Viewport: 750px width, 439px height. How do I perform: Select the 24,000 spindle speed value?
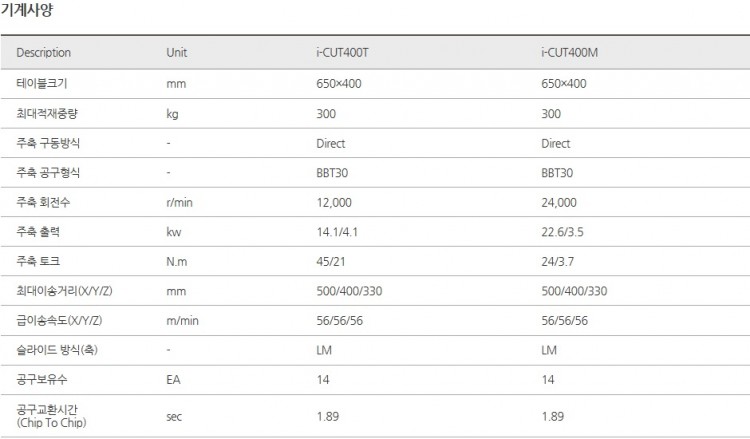click(x=559, y=202)
